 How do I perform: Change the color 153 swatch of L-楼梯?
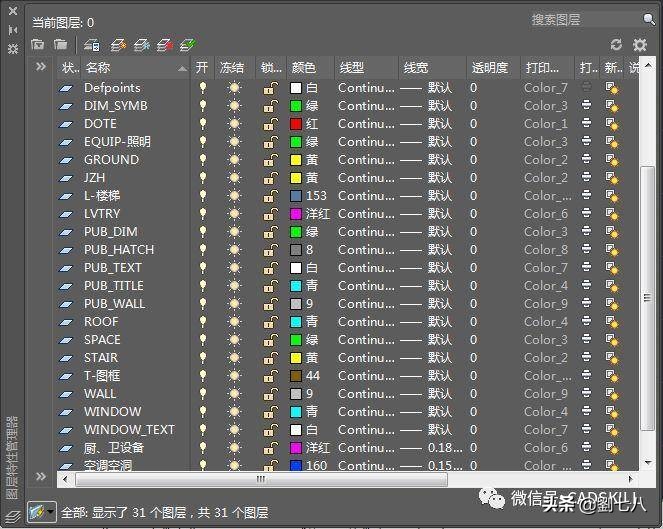pos(296,196)
